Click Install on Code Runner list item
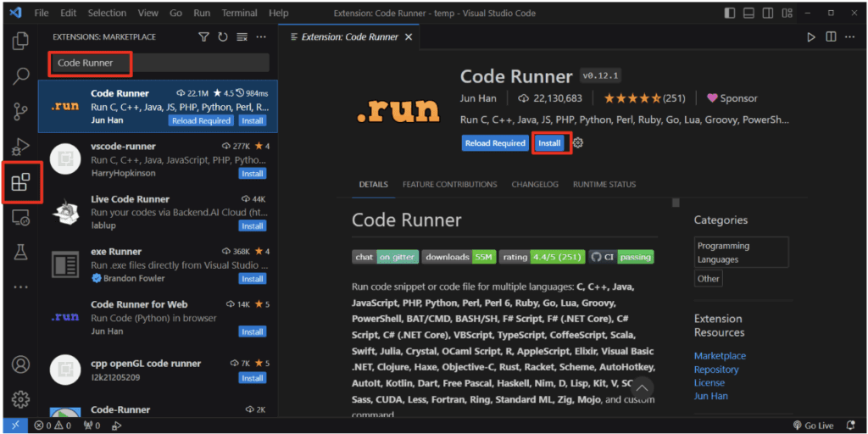 253,120
